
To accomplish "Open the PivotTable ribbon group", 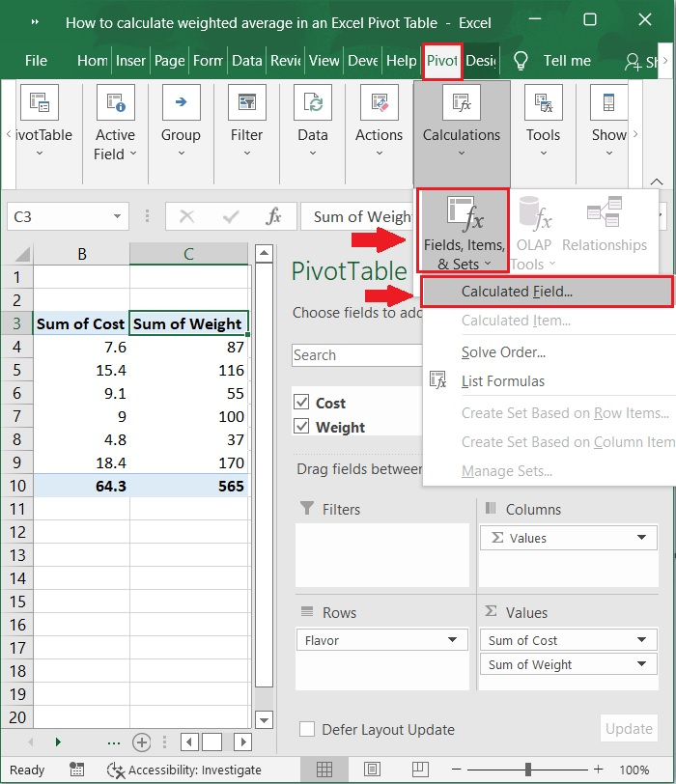I will pos(41,123).
